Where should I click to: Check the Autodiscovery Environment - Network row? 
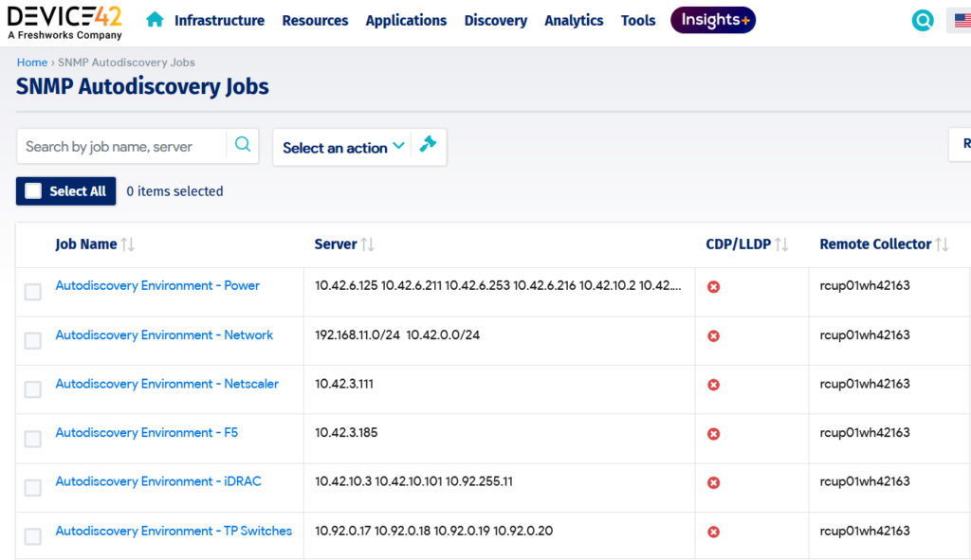[33, 340]
